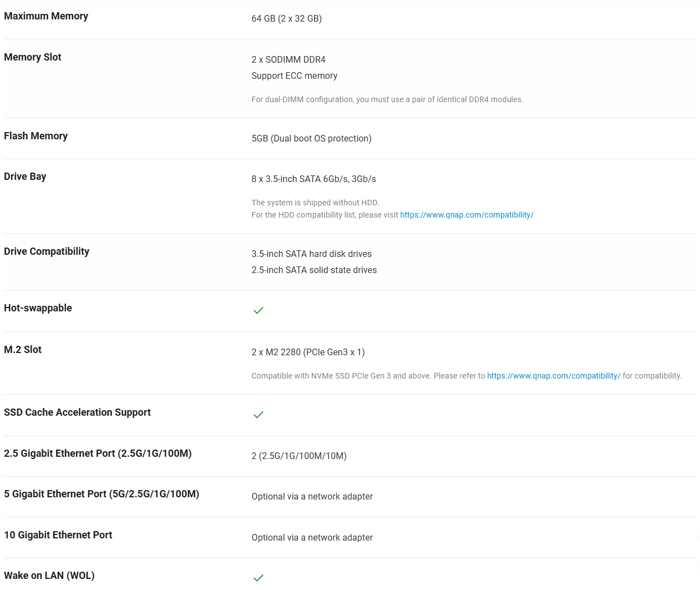
Task: Click the "Support ECC memory" text
Action: click(294, 75)
